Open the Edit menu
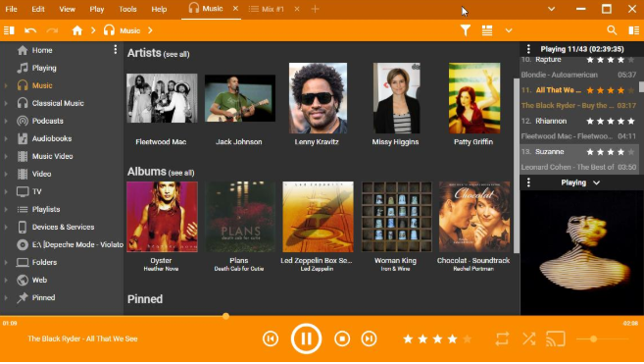Viewport: 644px width, 364px height. click(x=38, y=9)
